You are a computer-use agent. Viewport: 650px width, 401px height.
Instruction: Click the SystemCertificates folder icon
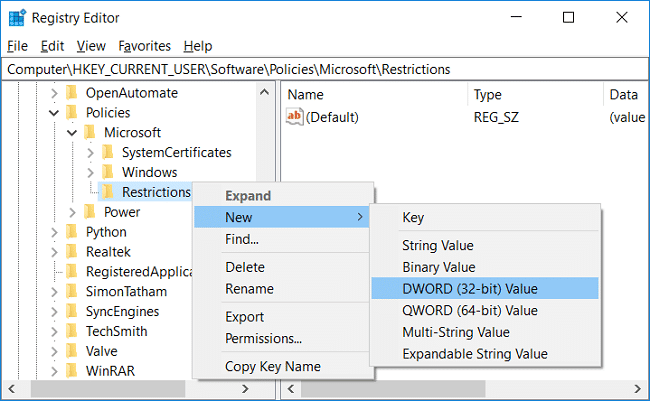click(108, 152)
